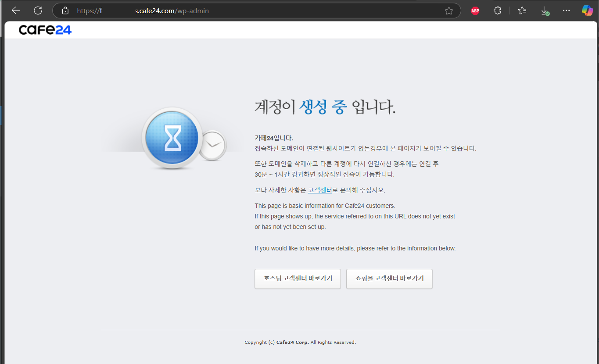
Task: Click the 쇼핑몰 고객센터 바로가기 button
Action: pyautogui.click(x=389, y=278)
